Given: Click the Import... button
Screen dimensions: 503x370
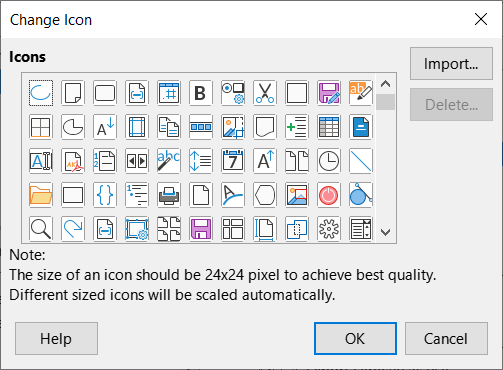Looking at the screenshot, I should point(451,63).
